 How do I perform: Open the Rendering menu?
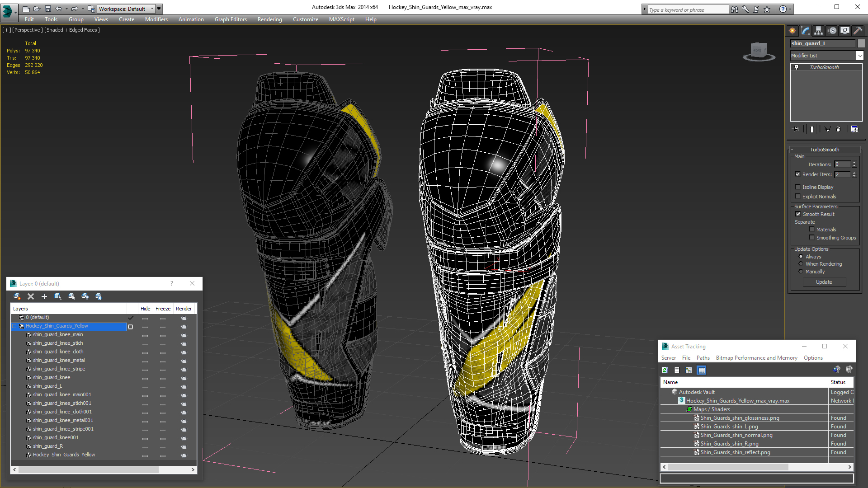[x=269, y=19]
